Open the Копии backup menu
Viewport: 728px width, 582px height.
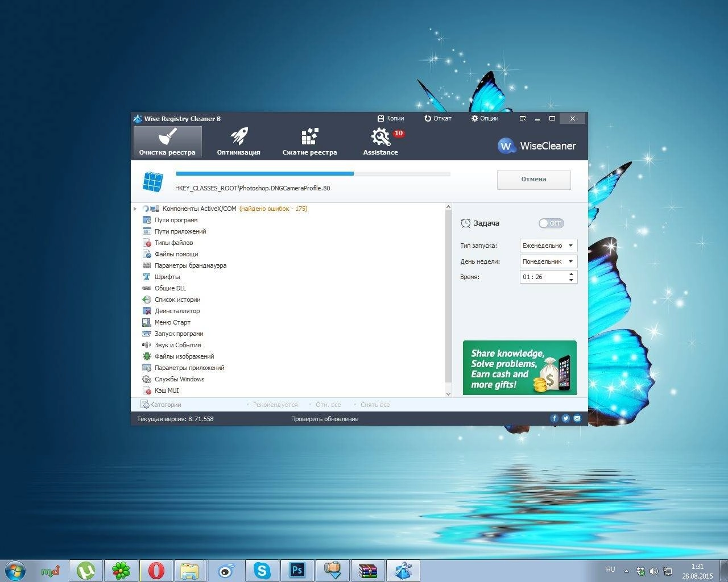coord(391,118)
